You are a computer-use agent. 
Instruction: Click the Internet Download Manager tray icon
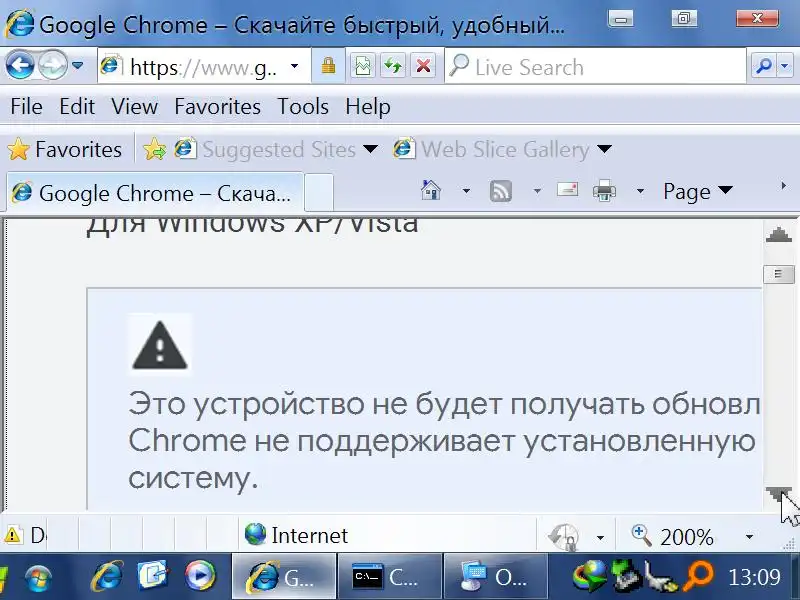(x=589, y=577)
